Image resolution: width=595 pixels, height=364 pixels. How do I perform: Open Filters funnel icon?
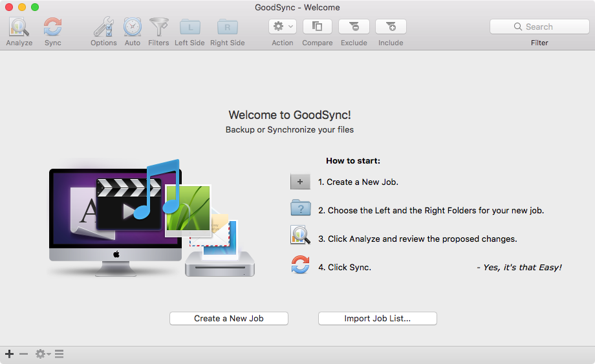[x=158, y=27]
